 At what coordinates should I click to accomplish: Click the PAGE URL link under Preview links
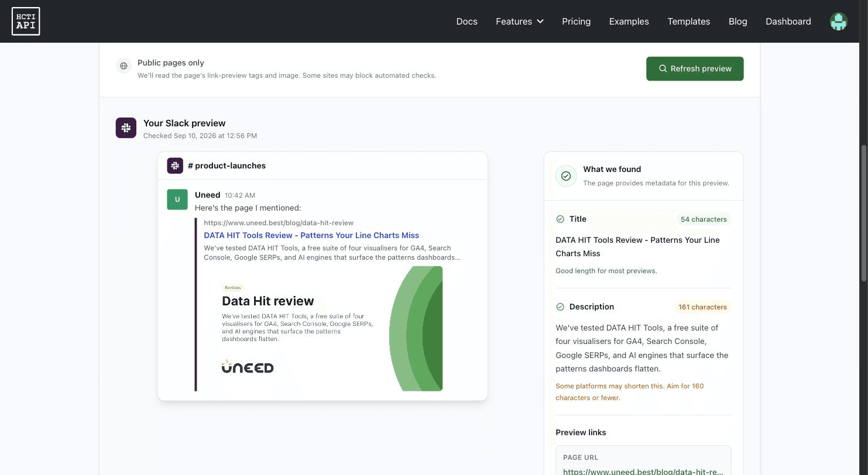[x=643, y=471]
